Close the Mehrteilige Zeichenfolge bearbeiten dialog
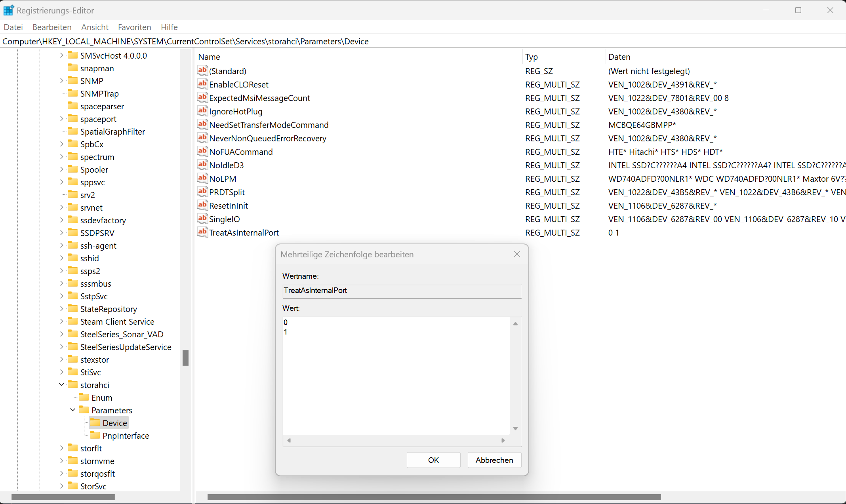The width and height of the screenshot is (846, 504). tap(517, 254)
